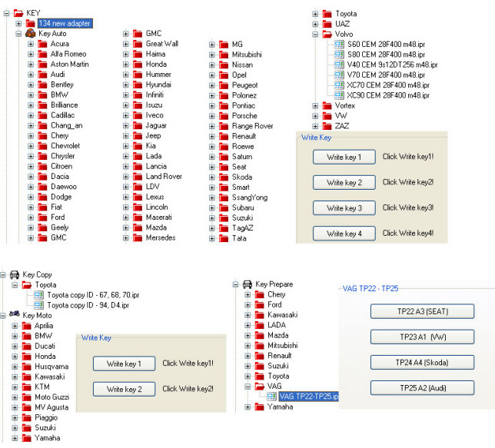The width and height of the screenshot is (495, 448).
Task: Click the V70 CEM 28F400 file icon
Action: point(339,75)
